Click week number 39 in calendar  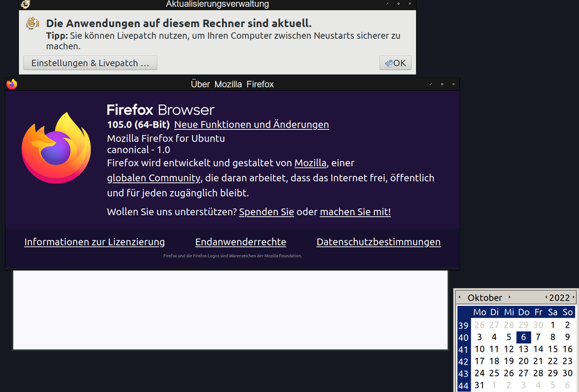(463, 325)
